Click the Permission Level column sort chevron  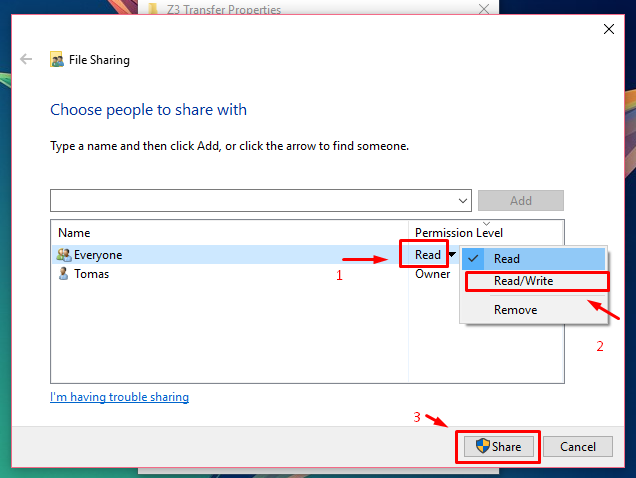pos(486,224)
